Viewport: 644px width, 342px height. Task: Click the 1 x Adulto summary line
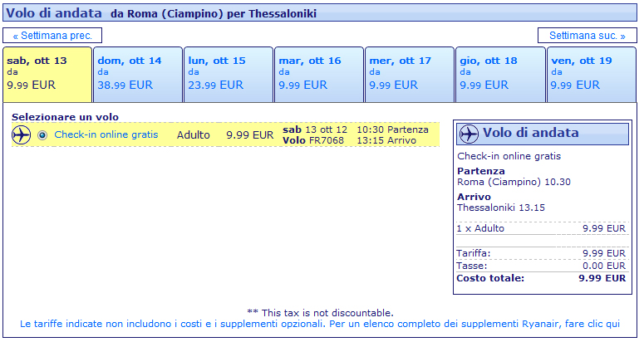click(541, 228)
